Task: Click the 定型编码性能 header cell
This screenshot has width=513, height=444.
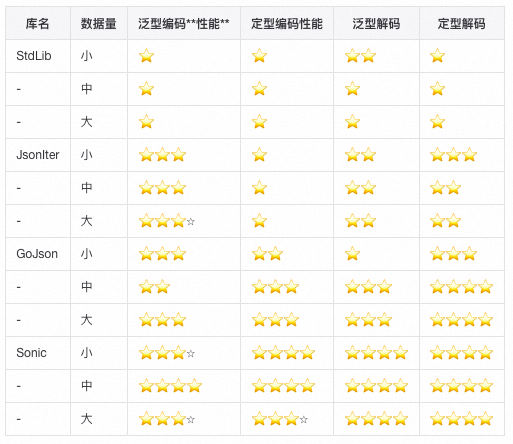Action: [x=287, y=23]
